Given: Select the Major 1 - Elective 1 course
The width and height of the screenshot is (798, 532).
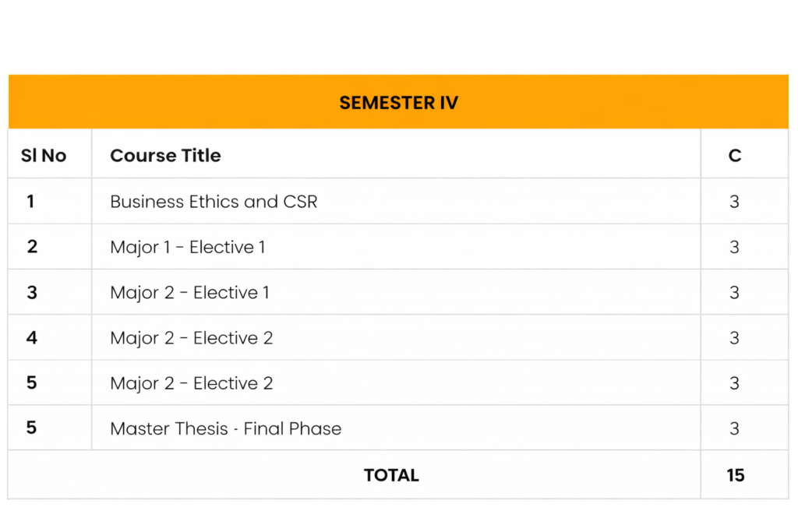Looking at the screenshot, I should click(x=188, y=247).
